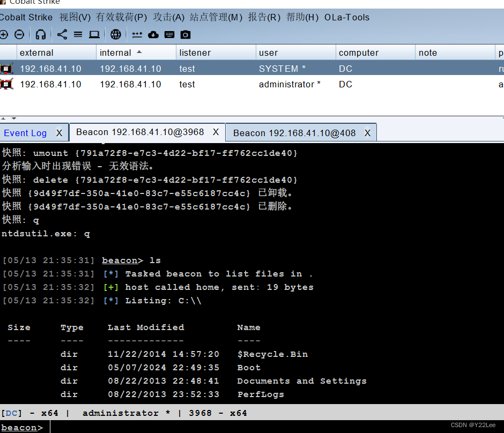Click the Boot directory name
Screen dimensions: 504x433
pyautogui.click(x=249, y=368)
